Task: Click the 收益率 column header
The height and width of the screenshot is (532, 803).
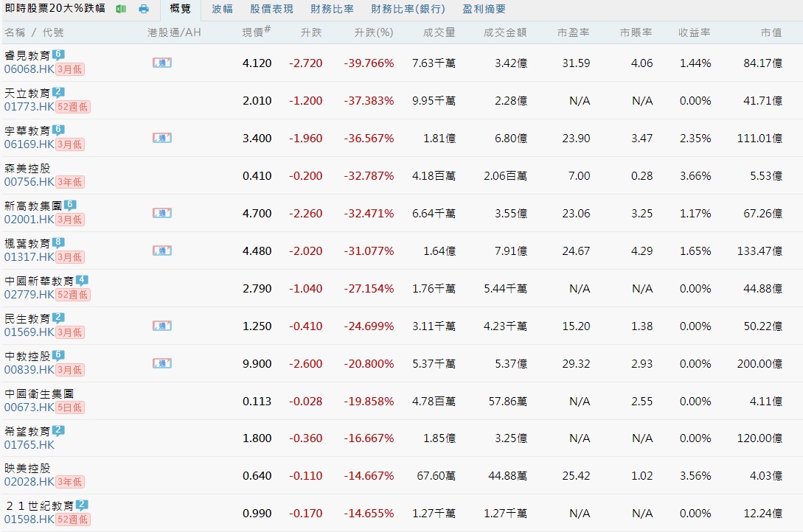Action: [x=695, y=32]
